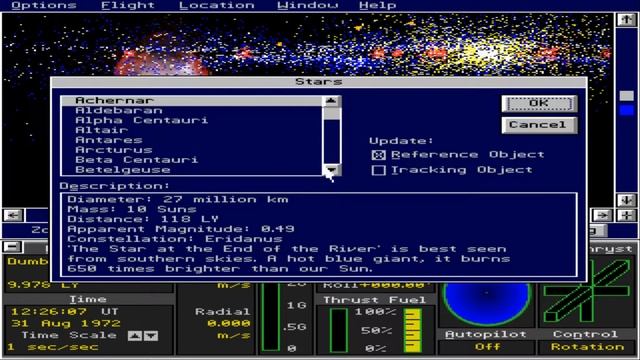Image resolution: width=640 pixels, height=360 pixels.
Task: Click the 12:26:07 UT time readout
Action: (64, 311)
